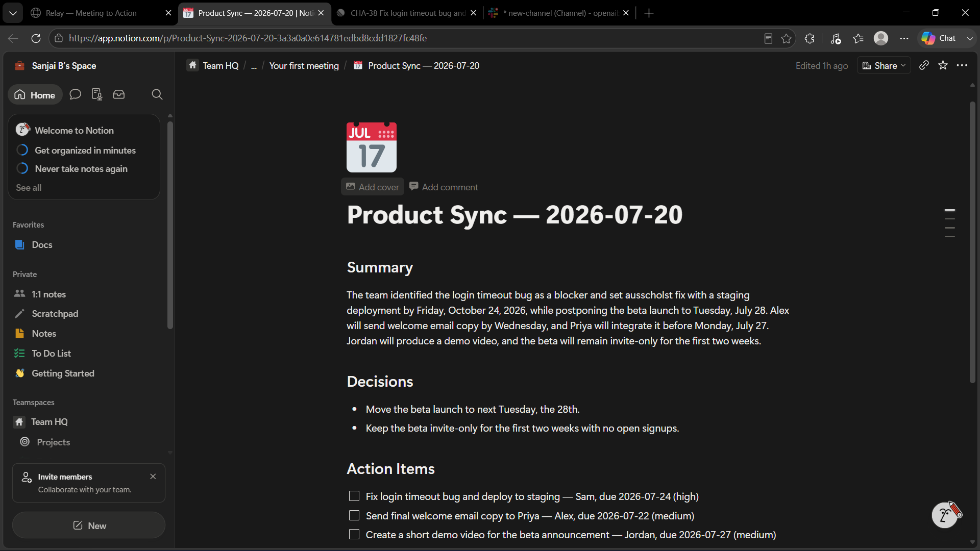
Task: Open the Notion chat bubble icon
Action: point(75,94)
